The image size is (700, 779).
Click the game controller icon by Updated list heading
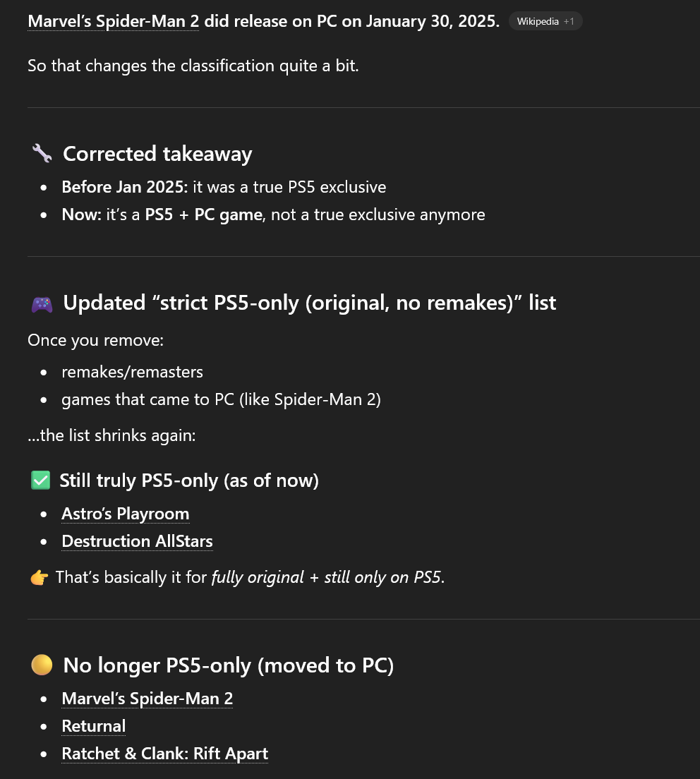(42, 303)
